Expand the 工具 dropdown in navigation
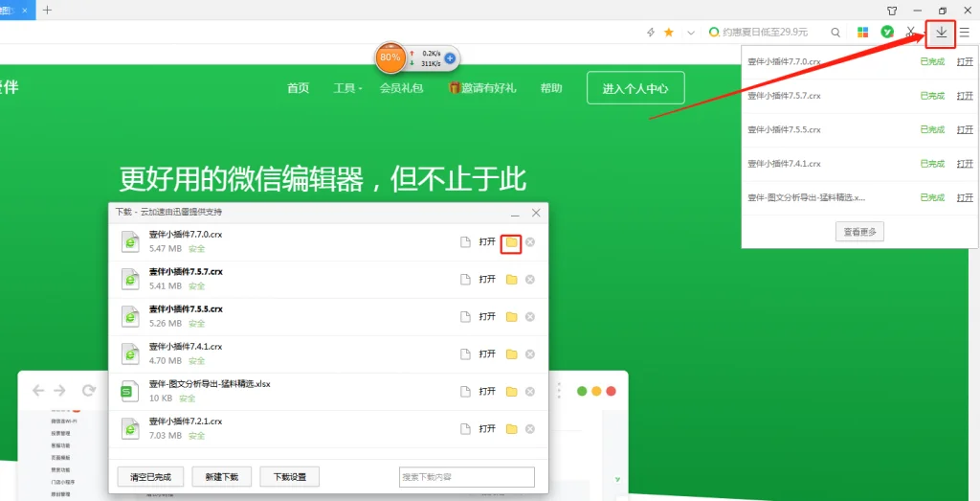The height and width of the screenshot is (501, 980). coord(347,88)
